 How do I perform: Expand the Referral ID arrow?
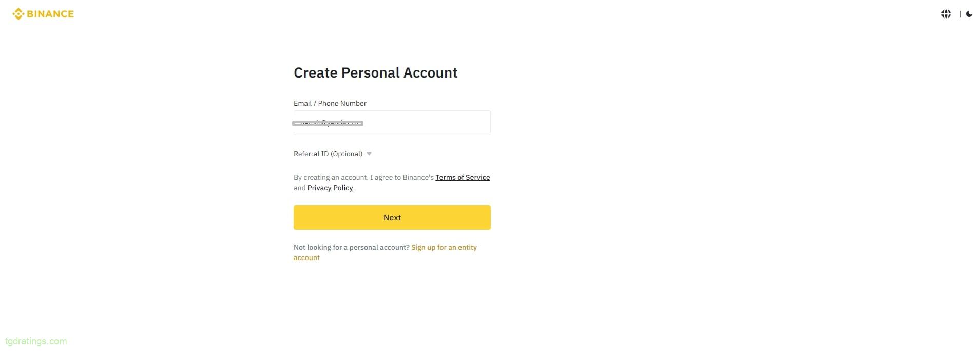(x=369, y=154)
